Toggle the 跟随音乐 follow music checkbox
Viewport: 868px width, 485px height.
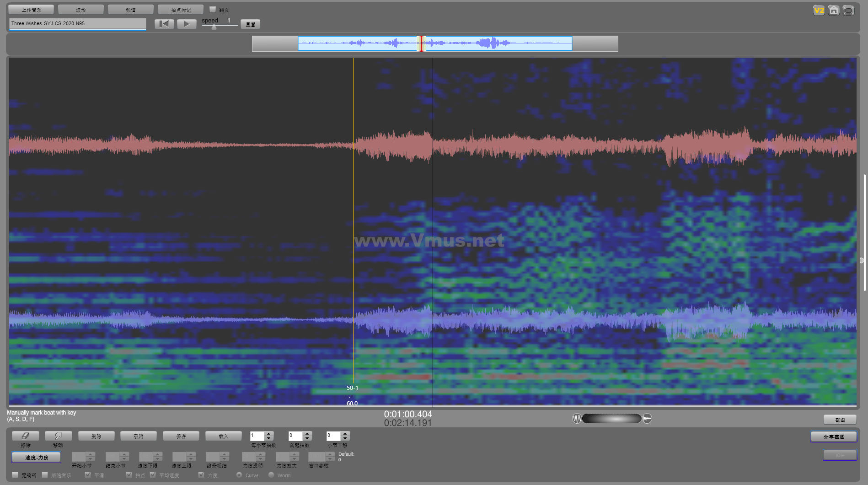(45, 474)
